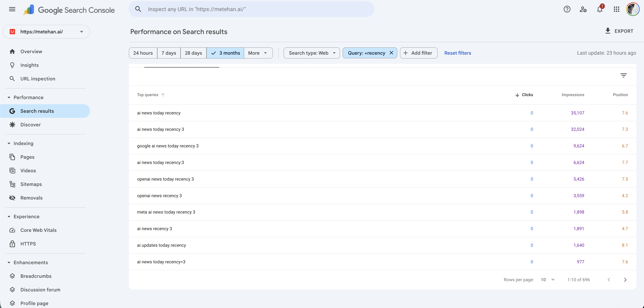The image size is (644, 308).
Task: Click the Export download button
Action: click(x=619, y=31)
